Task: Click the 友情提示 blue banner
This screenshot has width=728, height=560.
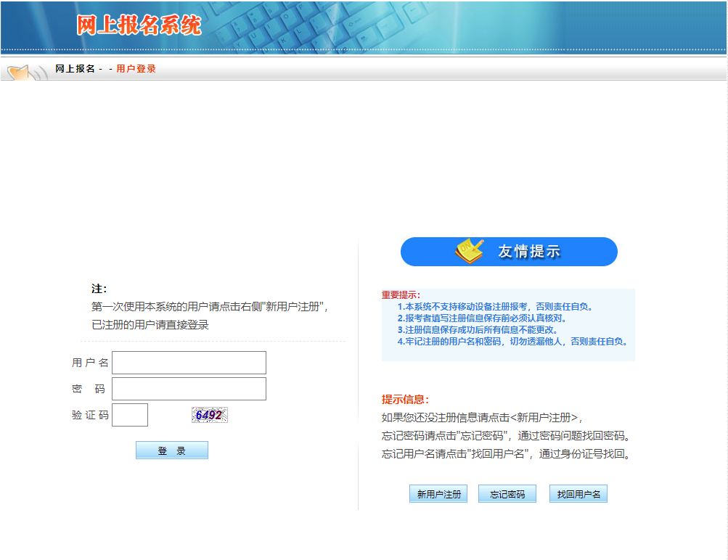Action: (x=509, y=252)
